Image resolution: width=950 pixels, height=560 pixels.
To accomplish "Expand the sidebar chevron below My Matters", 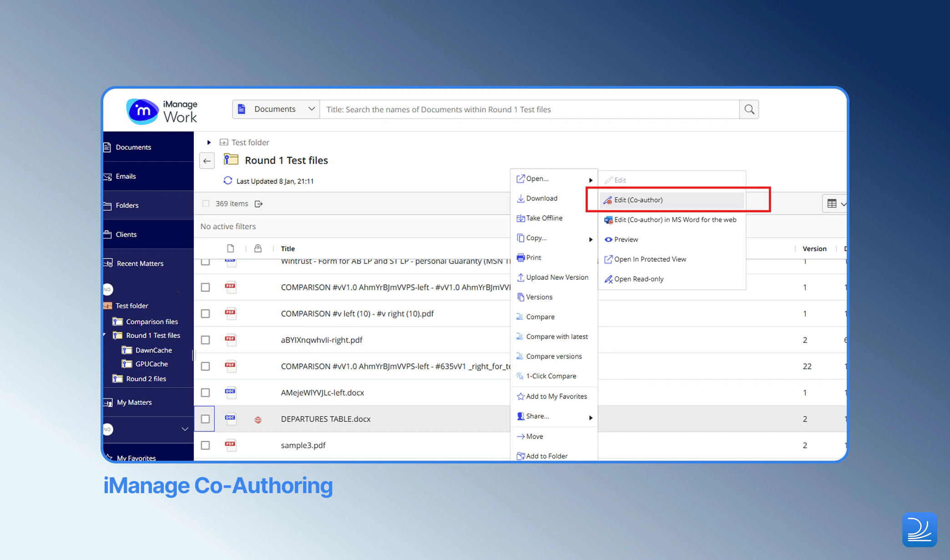I will [x=185, y=429].
